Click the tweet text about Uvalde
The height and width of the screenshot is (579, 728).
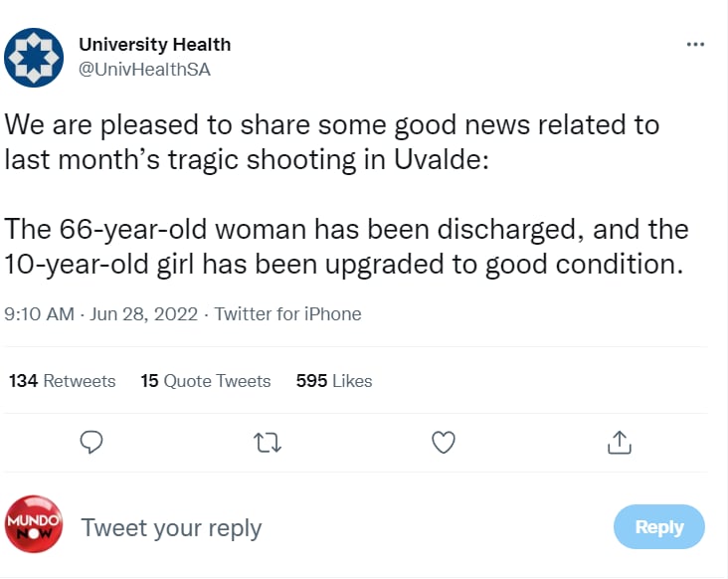[x=332, y=142]
